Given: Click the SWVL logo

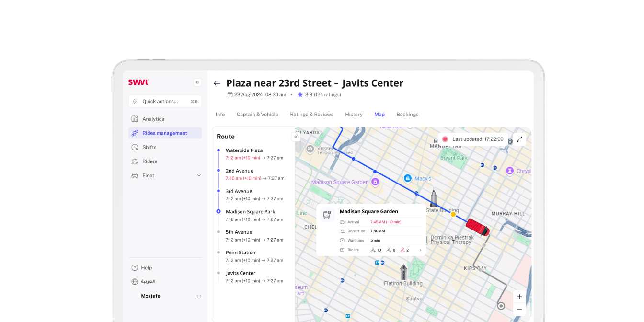Looking at the screenshot, I should (x=138, y=82).
